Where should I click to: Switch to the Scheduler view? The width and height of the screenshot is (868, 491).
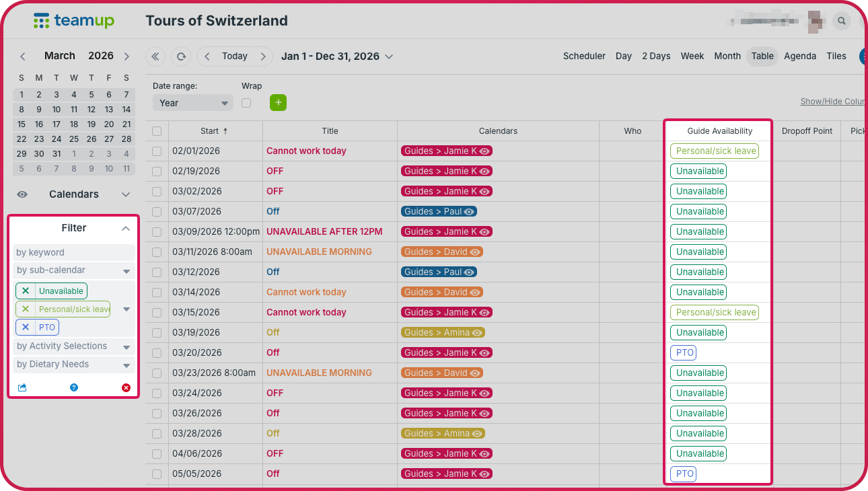(x=584, y=56)
